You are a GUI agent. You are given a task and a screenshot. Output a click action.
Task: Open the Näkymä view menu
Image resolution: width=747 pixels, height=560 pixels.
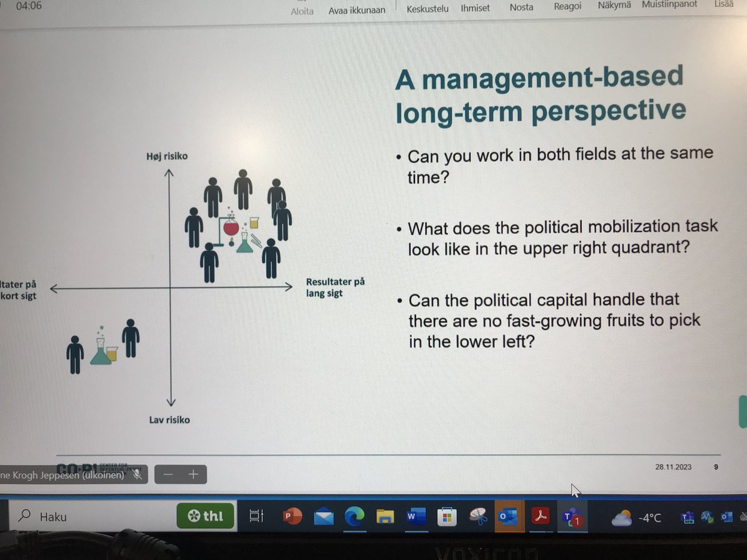[614, 6]
